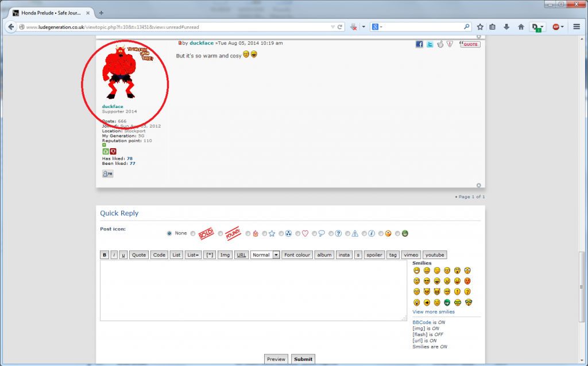This screenshot has width=588, height=366.
Task: Select the question mark post icon radio
Action: click(x=331, y=233)
